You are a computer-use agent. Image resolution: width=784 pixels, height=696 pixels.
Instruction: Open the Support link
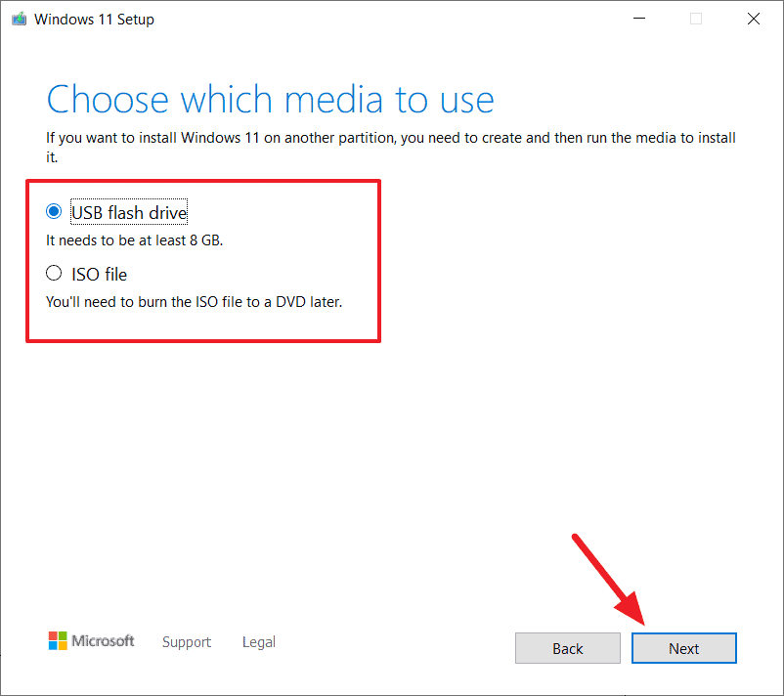pyautogui.click(x=187, y=641)
